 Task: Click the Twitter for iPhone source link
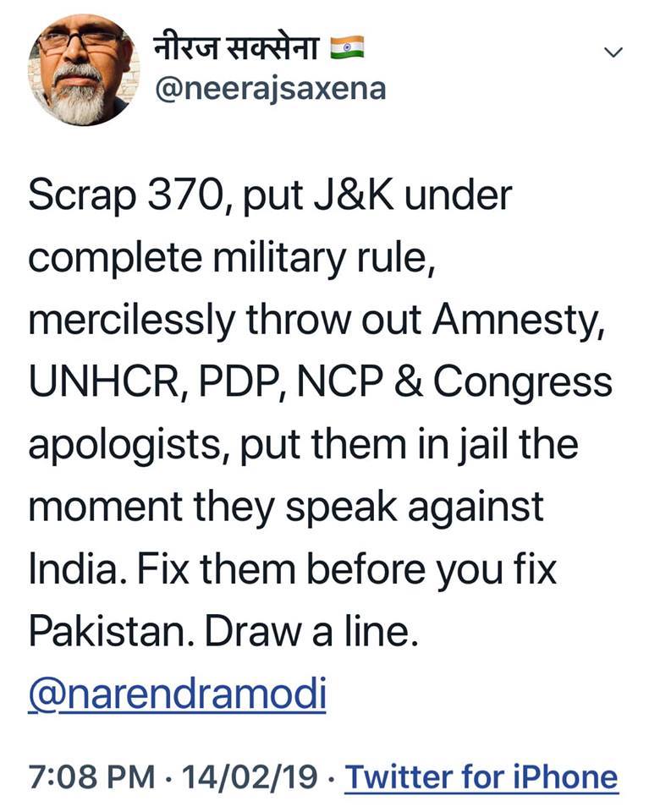click(481, 776)
